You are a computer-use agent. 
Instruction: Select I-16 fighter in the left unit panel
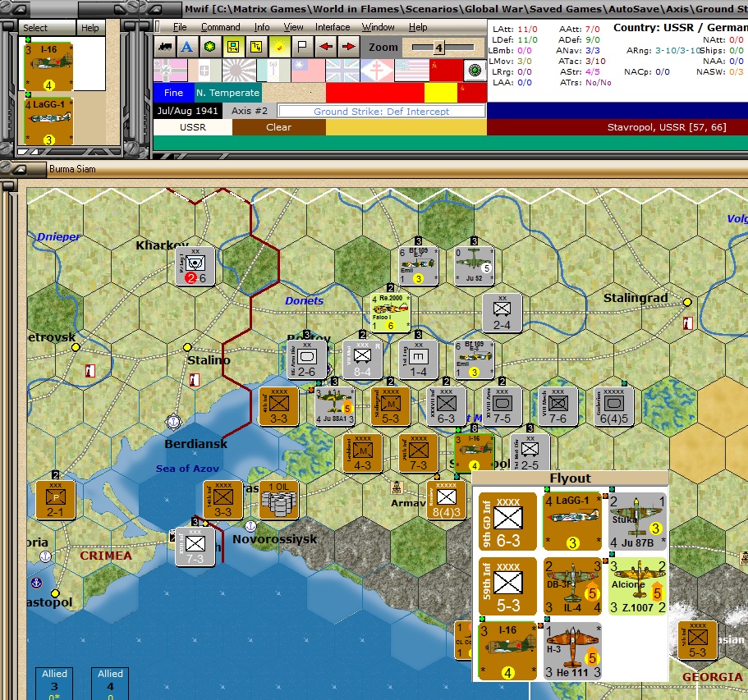(x=48, y=66)
